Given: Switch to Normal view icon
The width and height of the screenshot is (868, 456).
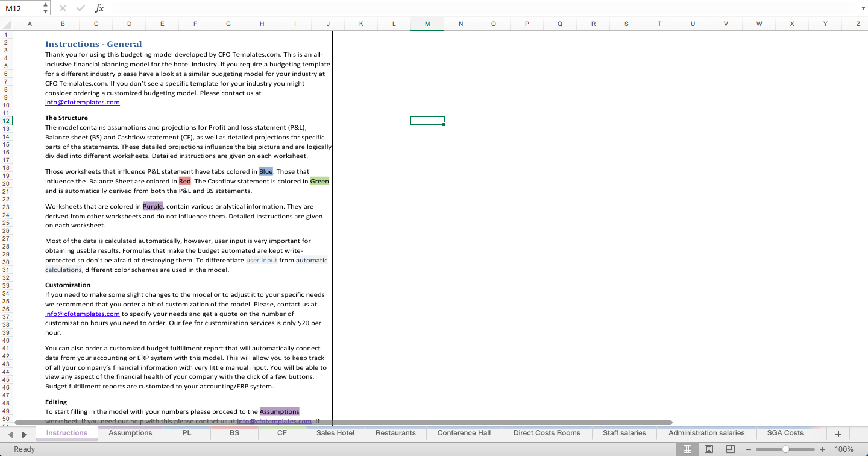Looking at the screenshot, I should (687, 449).
